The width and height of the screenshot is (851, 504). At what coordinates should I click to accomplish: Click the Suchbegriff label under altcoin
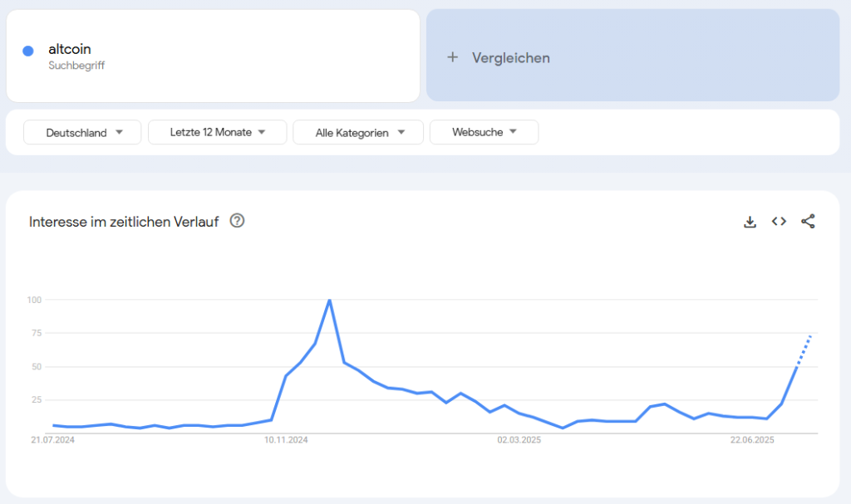point(76,66)
